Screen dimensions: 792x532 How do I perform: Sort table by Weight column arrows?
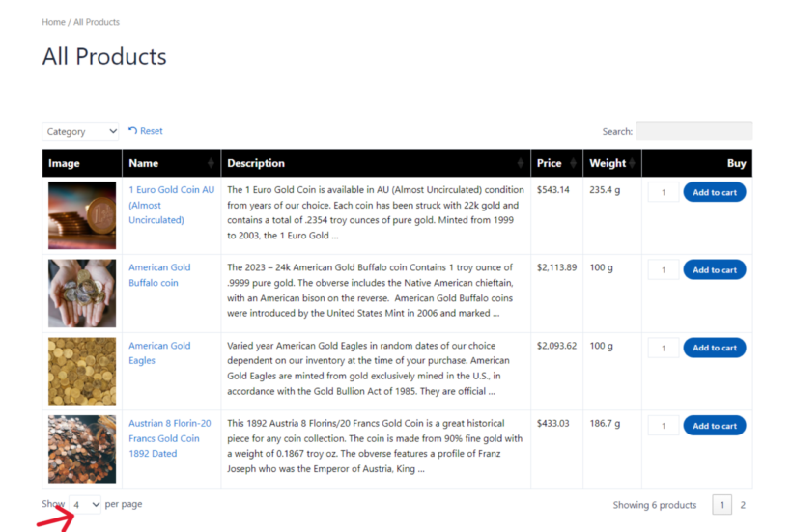(632, 163)
